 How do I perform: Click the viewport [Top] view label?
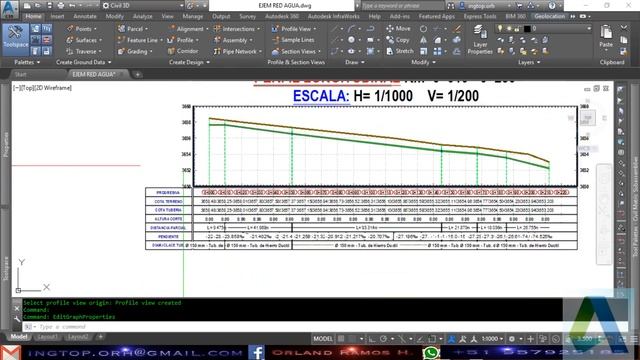[28, 88]
